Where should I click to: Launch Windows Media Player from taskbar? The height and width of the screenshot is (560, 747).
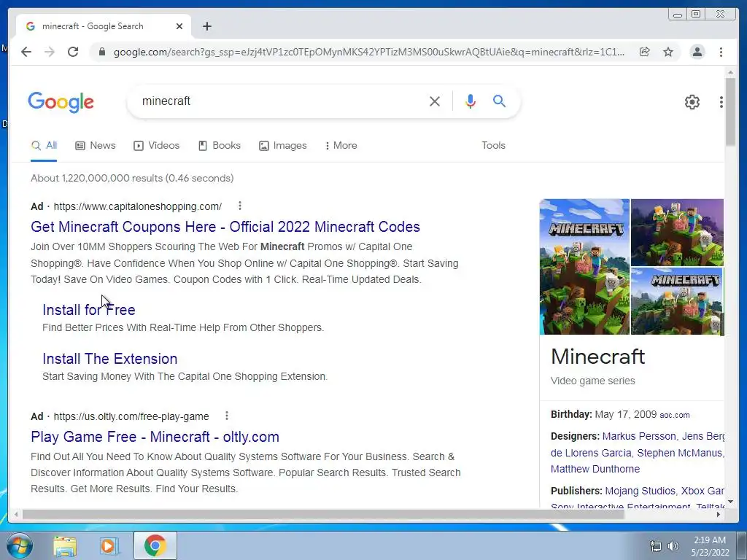(109, 545)
